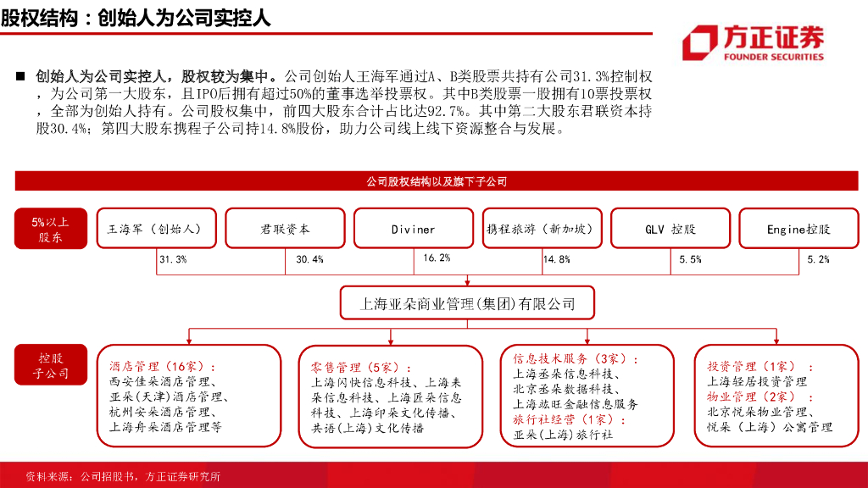Select the 5%以上股东 red label
868x488 pixels.
click(50, 229)
